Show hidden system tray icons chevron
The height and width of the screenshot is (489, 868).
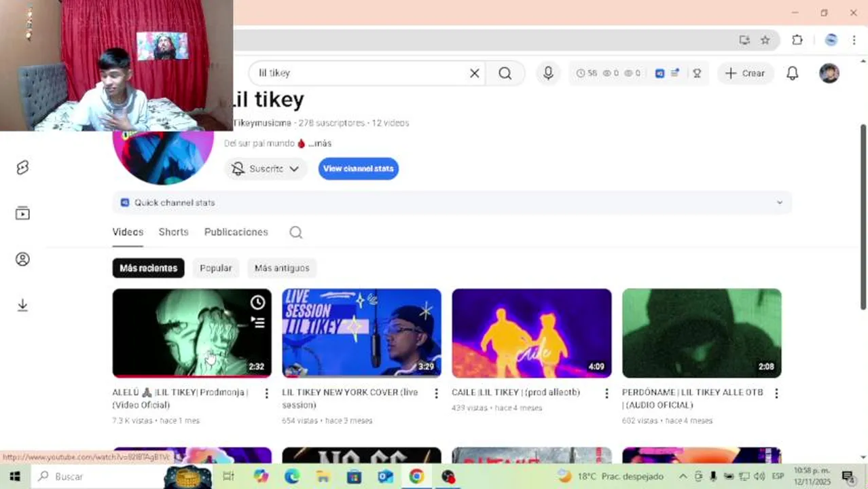click(683, 476)
